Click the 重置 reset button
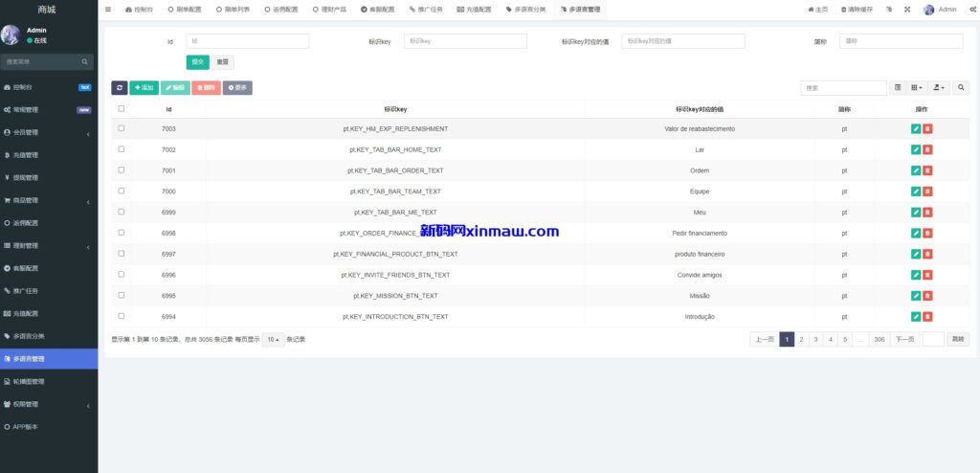The image size is (980, 473). tap(222, 62)
